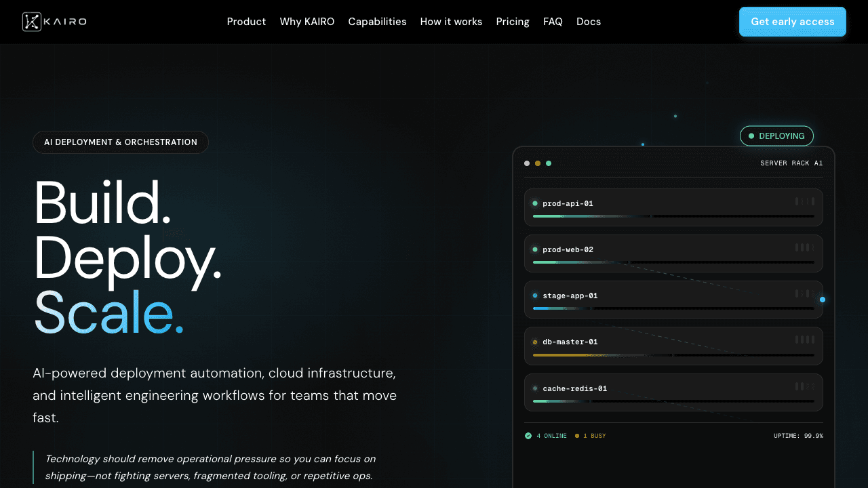Click the DEPLOYING status pill
Screen dimensions: 868x488
(776, 136)
